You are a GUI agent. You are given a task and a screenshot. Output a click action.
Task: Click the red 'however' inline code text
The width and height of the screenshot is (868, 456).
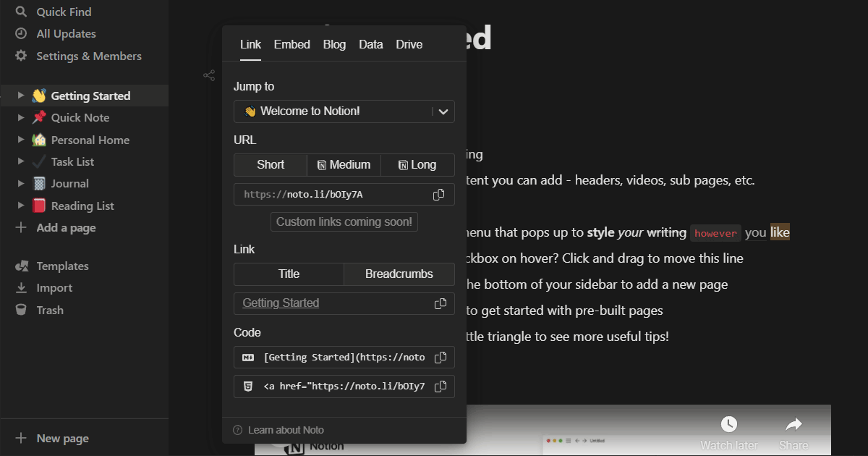click(x=715, y=233)
